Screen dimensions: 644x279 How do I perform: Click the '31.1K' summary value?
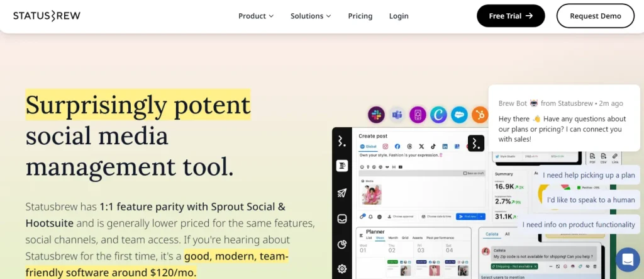504,216
